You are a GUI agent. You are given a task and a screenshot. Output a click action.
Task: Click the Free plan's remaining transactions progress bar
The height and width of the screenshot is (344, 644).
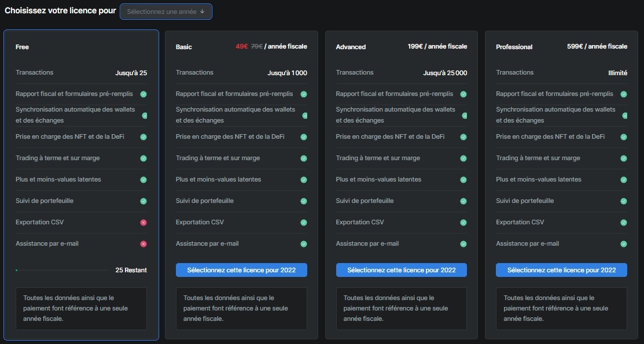click(62, 270)
